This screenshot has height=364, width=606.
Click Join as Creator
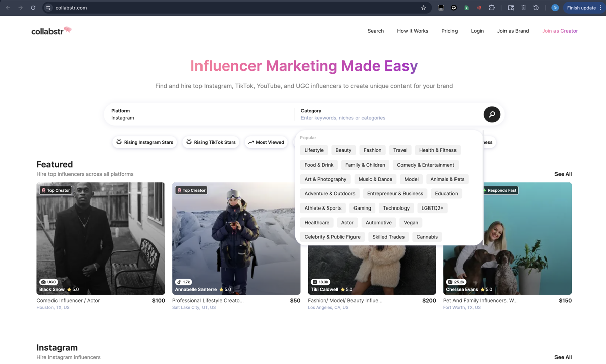[x=560, y=31]
